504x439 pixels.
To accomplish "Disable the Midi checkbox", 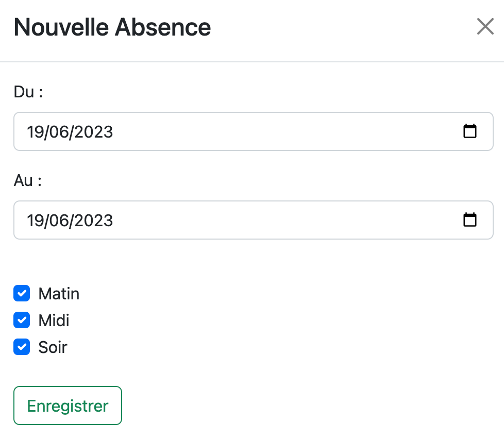I will pyautogui.click(x=22, y=320).
